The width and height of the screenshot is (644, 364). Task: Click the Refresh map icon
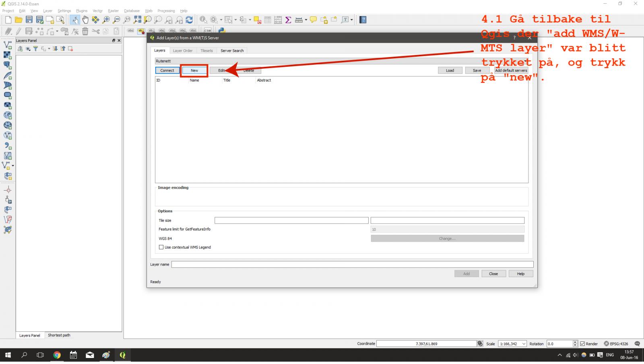coord(189,20)
